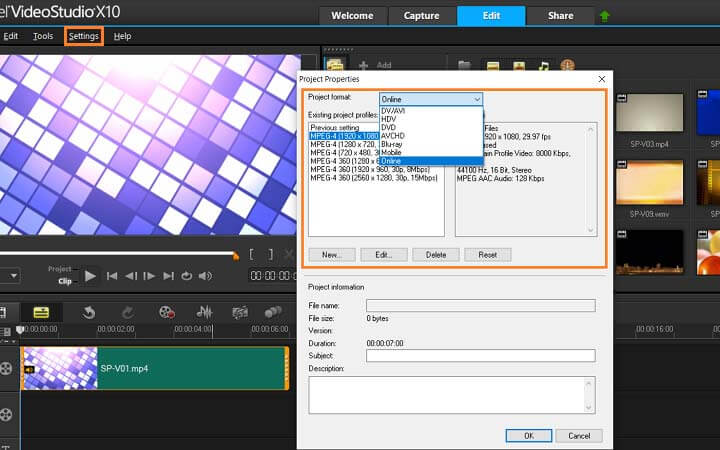Click the Edit... profile button

pos(384,254)
